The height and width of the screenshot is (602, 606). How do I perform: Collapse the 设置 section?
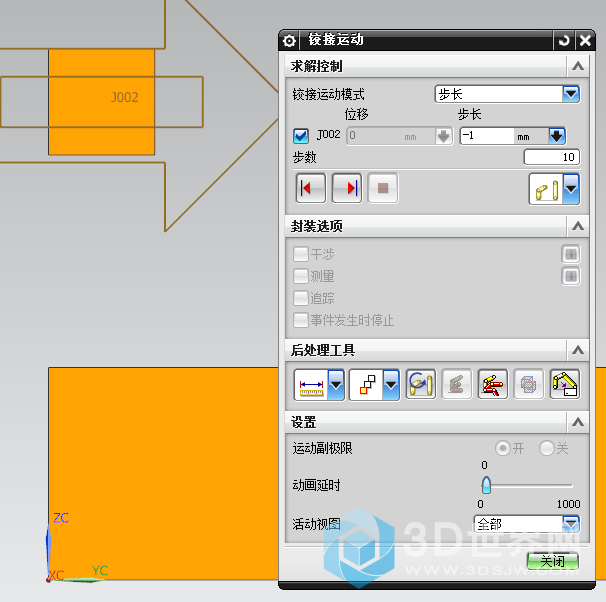[578, 422]
